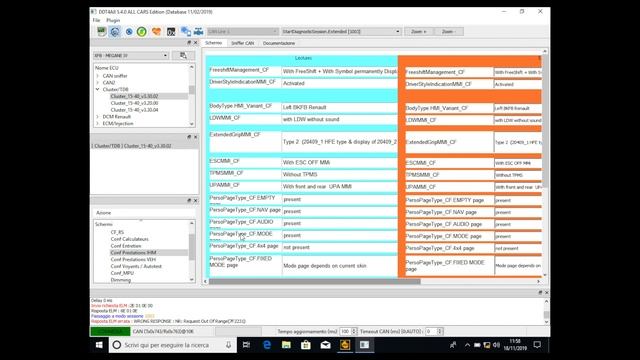Click the blue car scan toolbar icon
640x360 pixels.
199,31
